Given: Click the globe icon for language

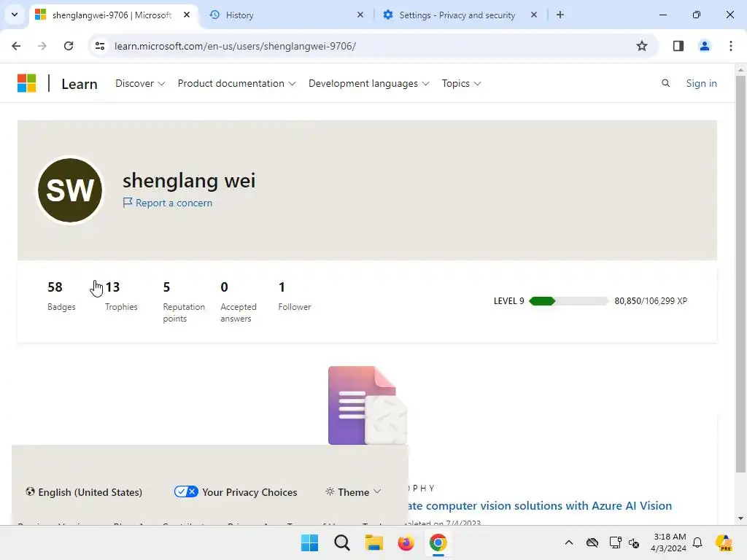Looking at the screenshot, I should [x=30, y=491].
